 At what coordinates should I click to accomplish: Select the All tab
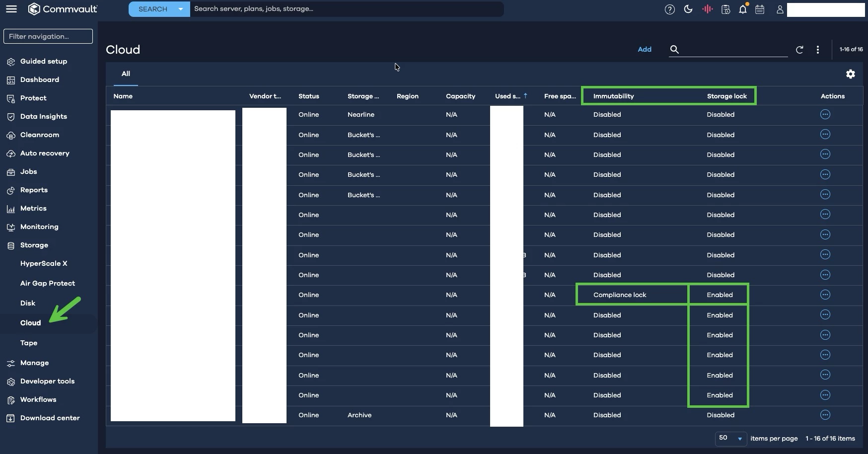pos(126,74)
